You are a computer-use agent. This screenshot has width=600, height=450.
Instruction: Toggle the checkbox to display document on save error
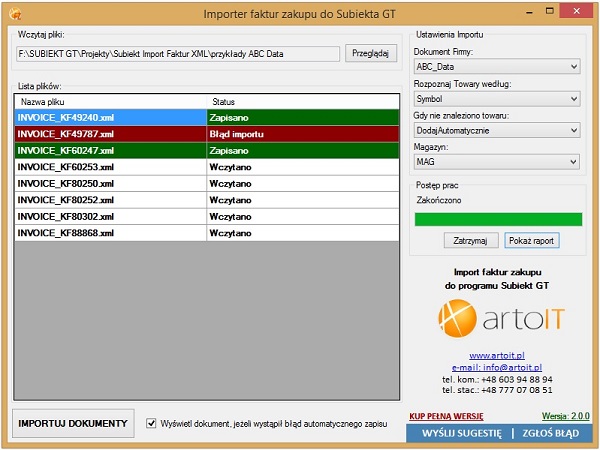[151, 423]
